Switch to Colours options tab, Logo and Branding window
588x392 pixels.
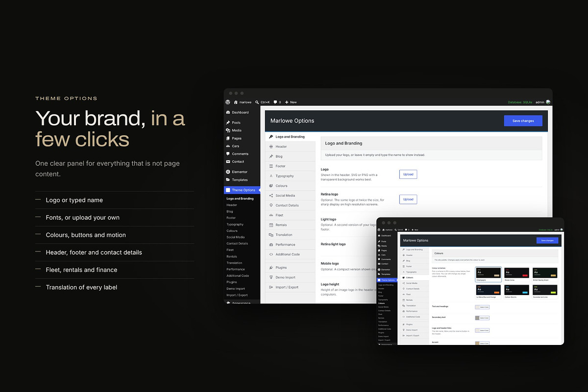pos(290,186)
